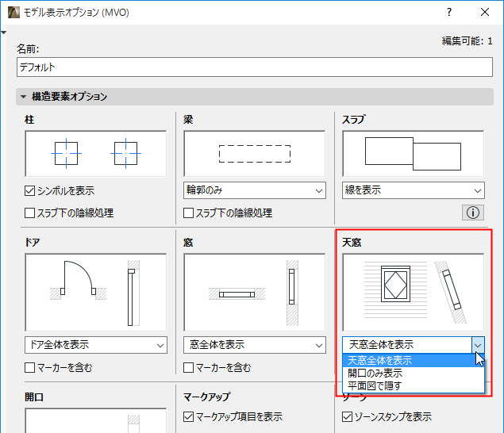Image resolution: width=504 pixels, height=433 pixels.
Task: Click the 天窓 preview image
Action: [x=414, y=293]
